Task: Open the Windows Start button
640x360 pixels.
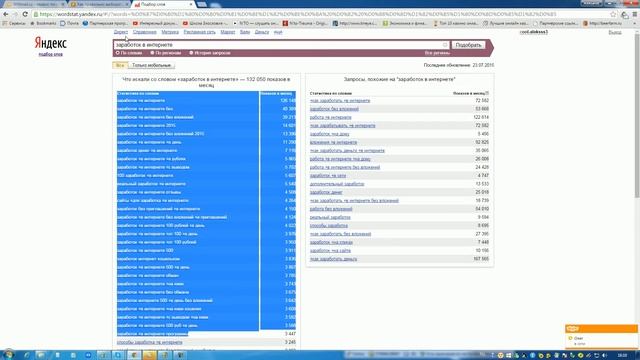Action: click(8, 355)
